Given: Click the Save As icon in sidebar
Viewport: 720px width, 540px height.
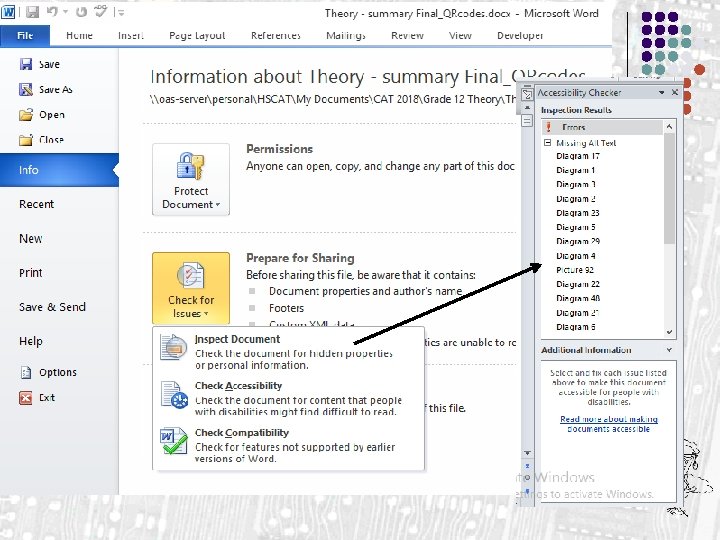Looking at the screenshot, I should [26, 89].
